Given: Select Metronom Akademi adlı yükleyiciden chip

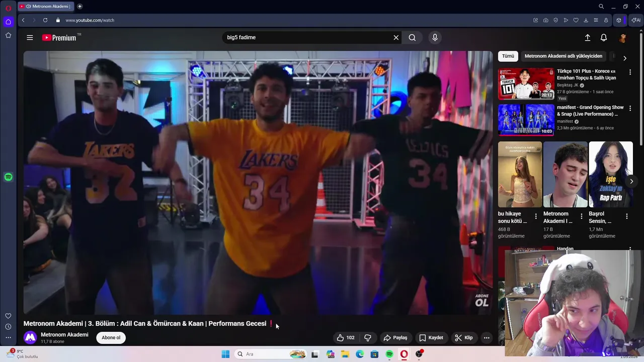Looking at the screenshot, I should click(563, 56).
